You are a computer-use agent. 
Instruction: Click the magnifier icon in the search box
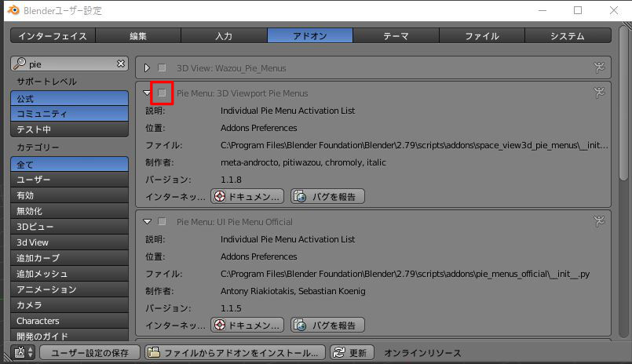[20, 64]
